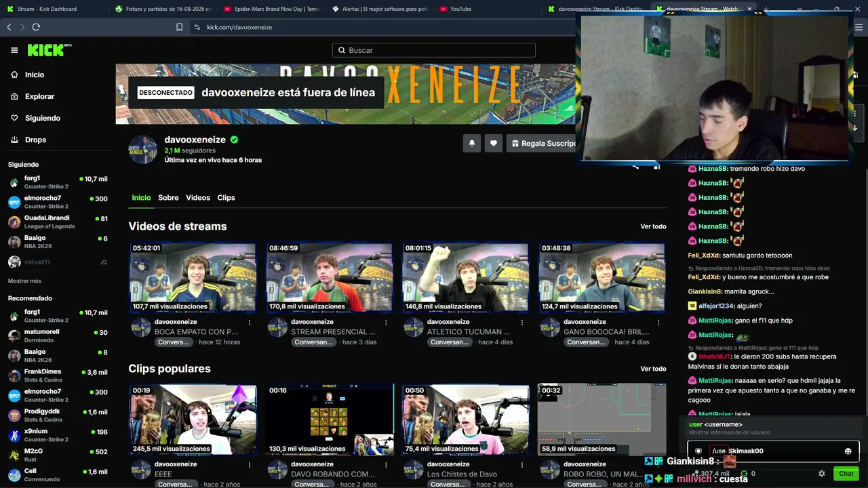Switch to the Clips channel tab
The width and height of the screenshot is (868, 488).
226,198
